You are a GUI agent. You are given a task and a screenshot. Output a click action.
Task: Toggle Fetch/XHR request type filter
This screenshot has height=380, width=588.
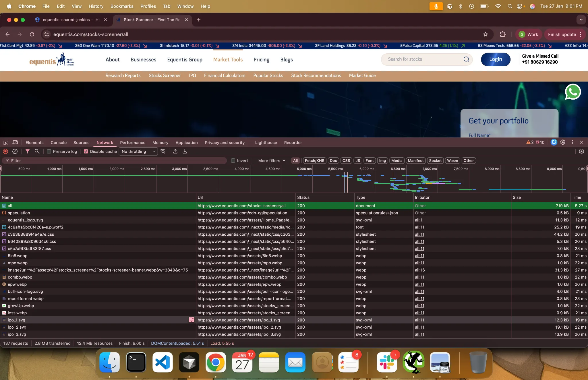(314, 161)
